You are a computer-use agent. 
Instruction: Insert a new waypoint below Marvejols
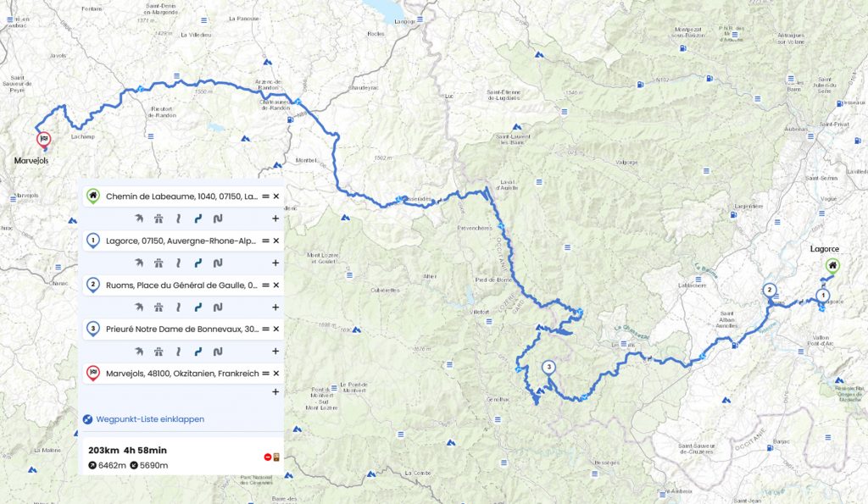275,391
